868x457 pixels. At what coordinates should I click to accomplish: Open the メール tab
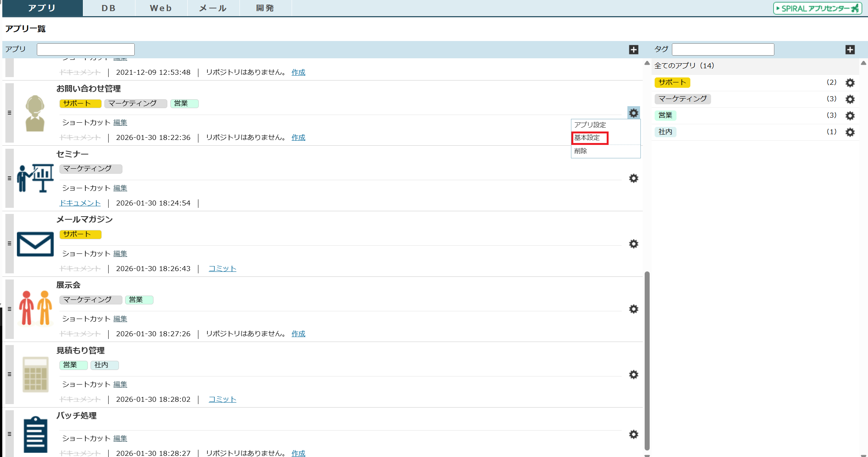213,8
